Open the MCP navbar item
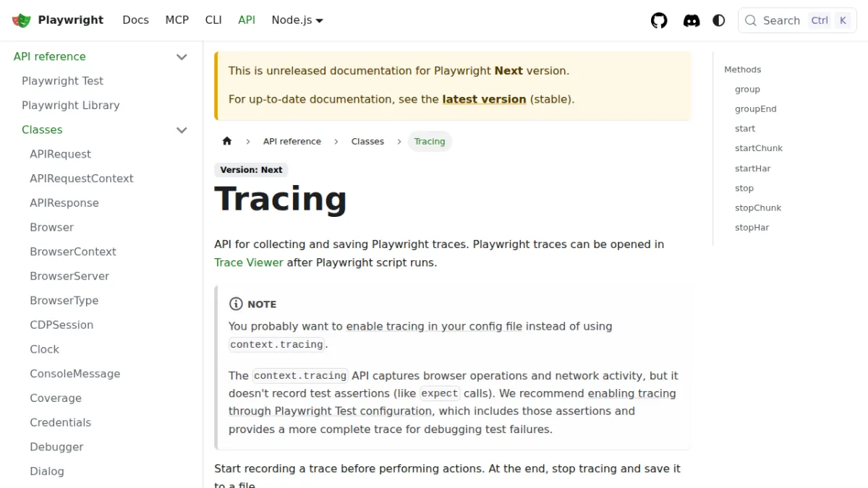868x488 pixels. point(177,20)
